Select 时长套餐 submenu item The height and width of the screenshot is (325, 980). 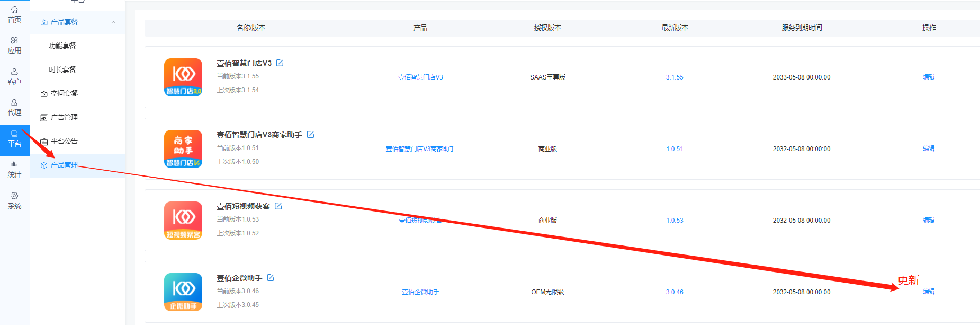tap(62, 70)
